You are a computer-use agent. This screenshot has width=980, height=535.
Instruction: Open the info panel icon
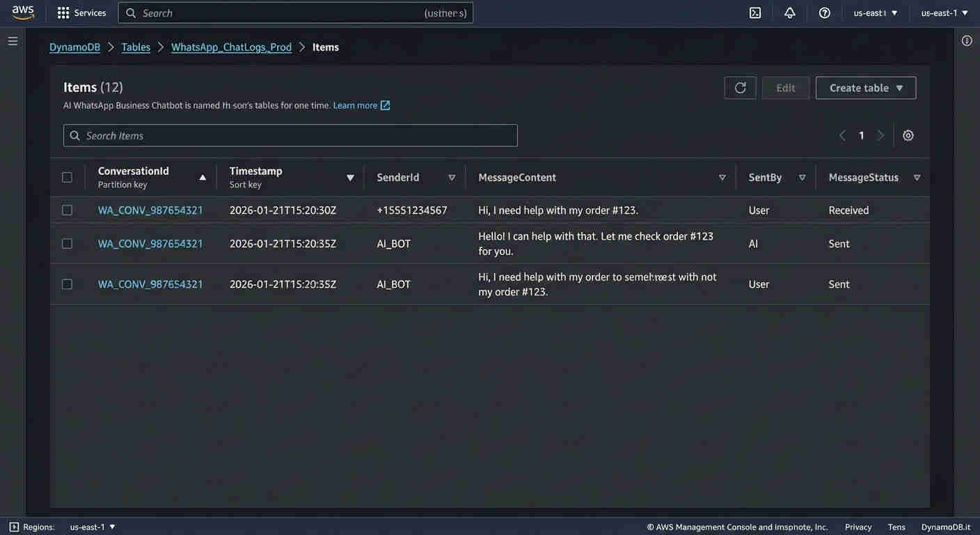click(967, 41)
